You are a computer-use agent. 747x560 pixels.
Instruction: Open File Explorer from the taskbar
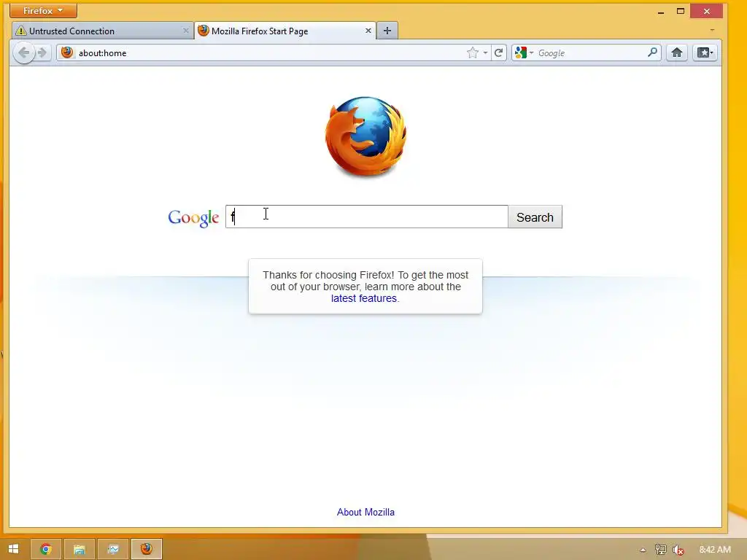[x=79, y=549]
